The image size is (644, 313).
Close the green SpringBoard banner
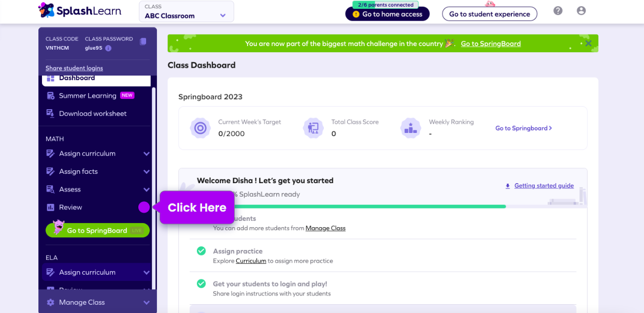(588, 43)
